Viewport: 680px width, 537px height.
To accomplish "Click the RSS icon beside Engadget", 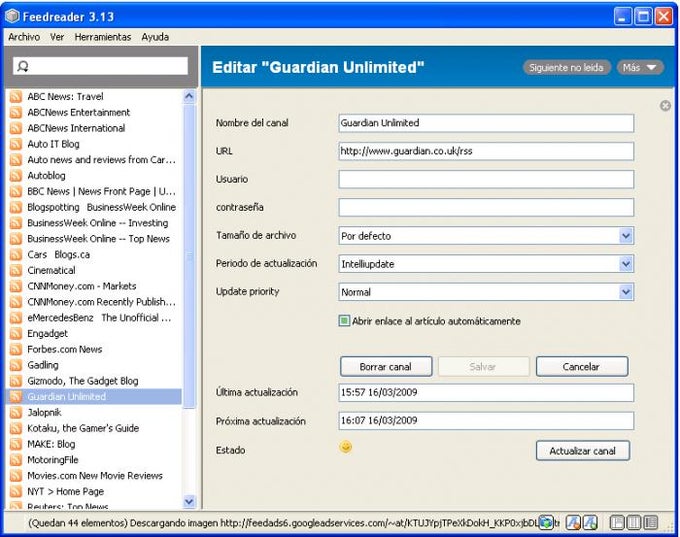I will pos(16,334).
